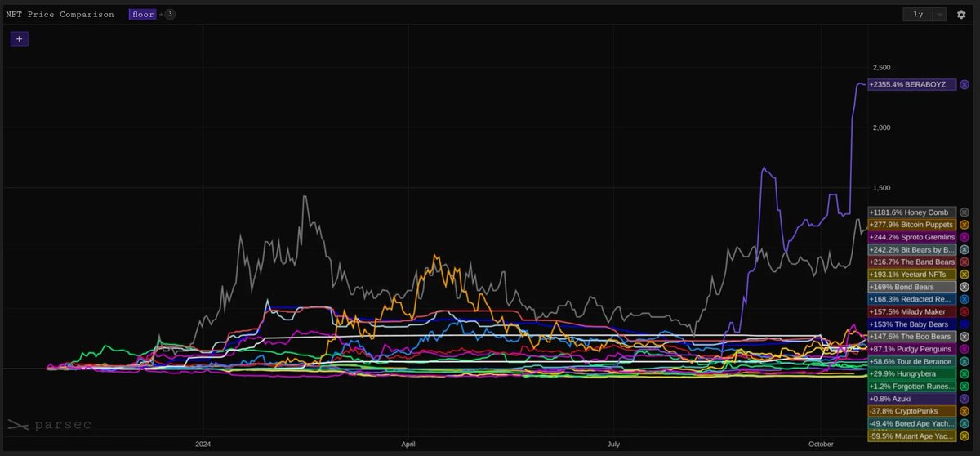Remove Bored Ape Yacht series with its X icon
Screen dimensions: 980x456
click(964, 423)
